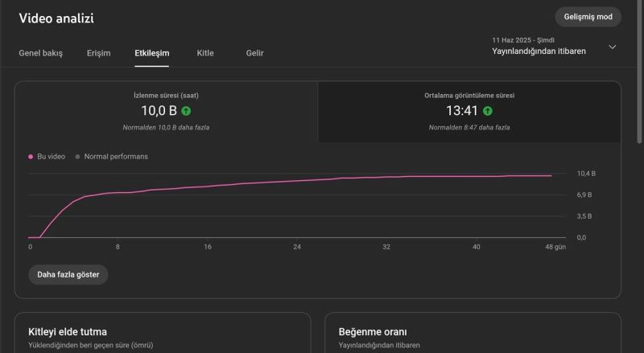
Task: Select the İzlenme süresi (saat) metric card
Action: [x=167, y=111]
